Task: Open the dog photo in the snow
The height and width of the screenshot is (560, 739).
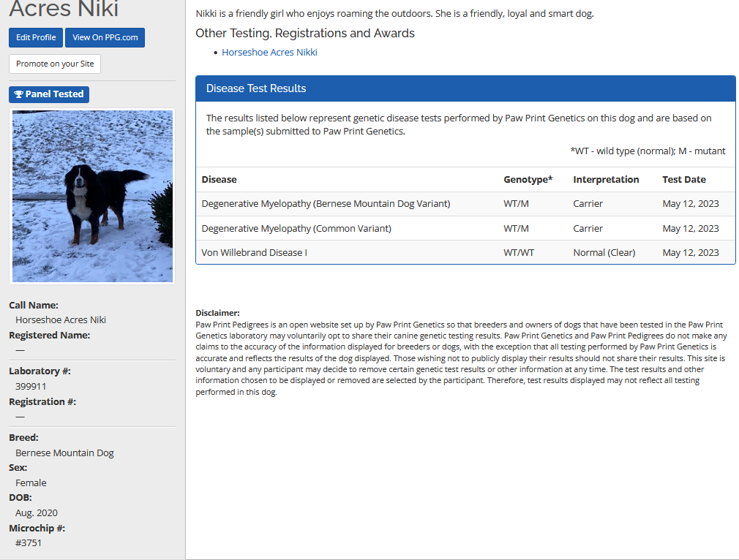Action: pyautogui.click(x=92, y=196)
